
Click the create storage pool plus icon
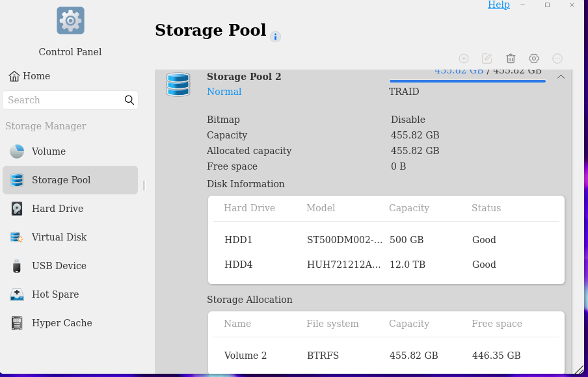click(x=464, y=58)
